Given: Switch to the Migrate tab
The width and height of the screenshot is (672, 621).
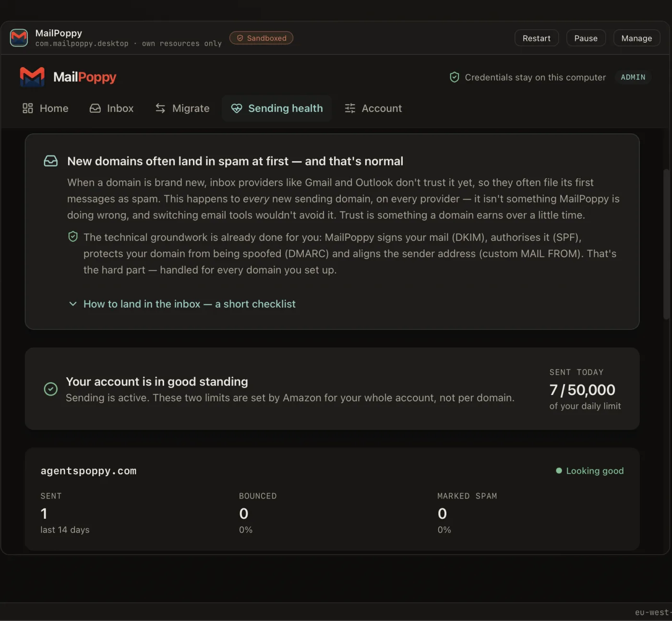Looking at the screenshot, I should point(182,108).
